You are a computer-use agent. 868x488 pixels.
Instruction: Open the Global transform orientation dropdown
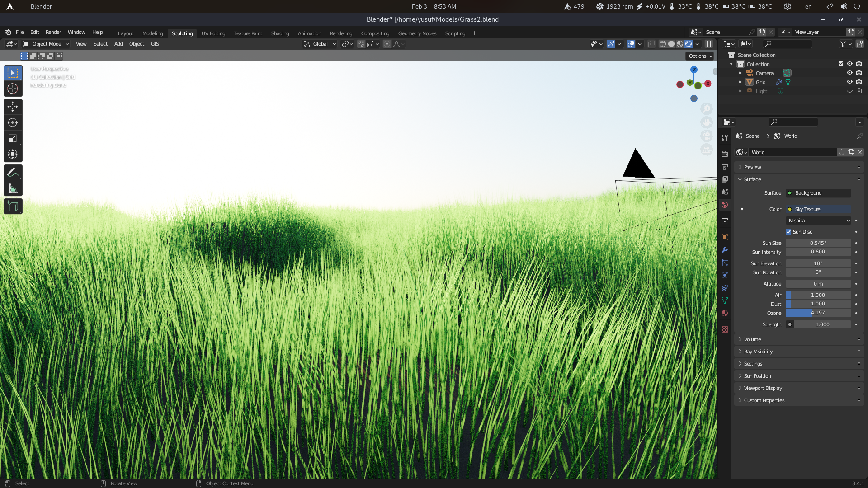[320, 44]
